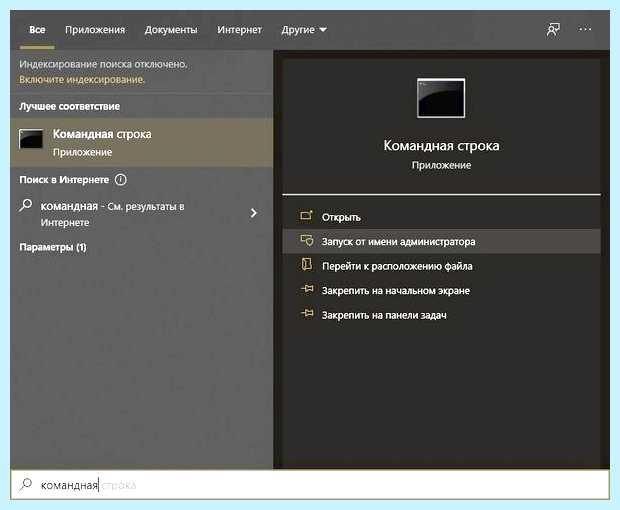Image resolution: width=620 pixels, height=510 pixels.
Task: Click the shield icon for administrator launch
Action: [306, 240]
